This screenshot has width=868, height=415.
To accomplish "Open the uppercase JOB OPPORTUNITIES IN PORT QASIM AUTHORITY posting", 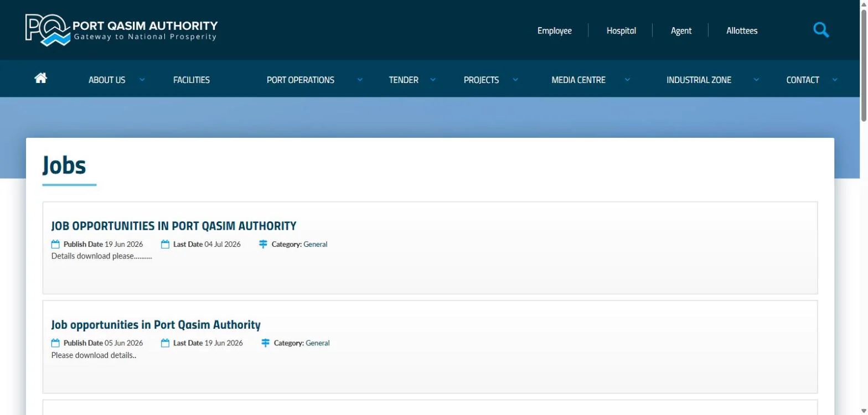I will (174, 226).
